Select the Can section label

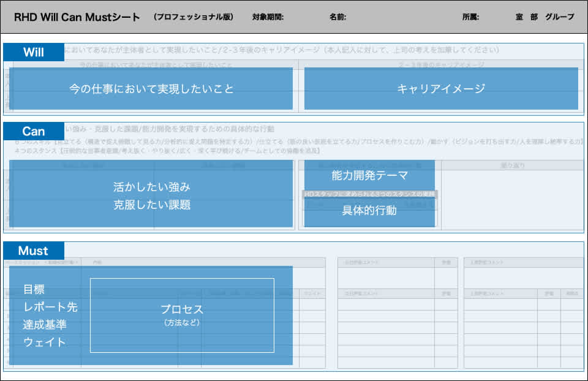click(x=33, y=131)
